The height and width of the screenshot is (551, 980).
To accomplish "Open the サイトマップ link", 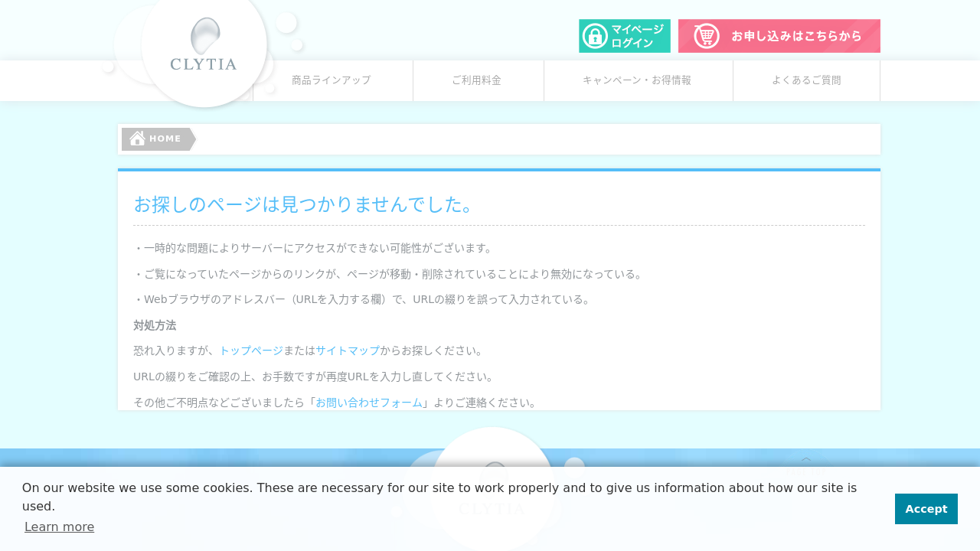I will tap(348, 350).
